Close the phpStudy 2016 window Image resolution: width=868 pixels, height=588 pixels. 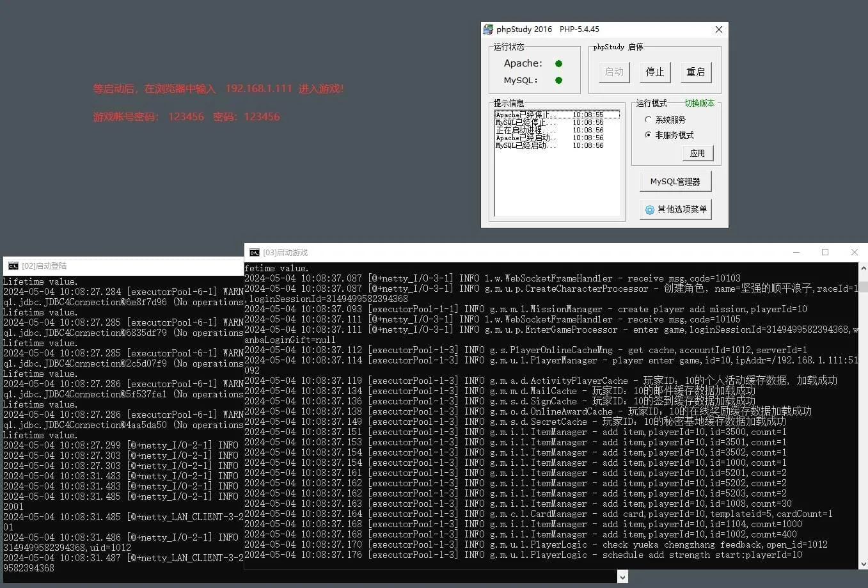click(718, 29)
